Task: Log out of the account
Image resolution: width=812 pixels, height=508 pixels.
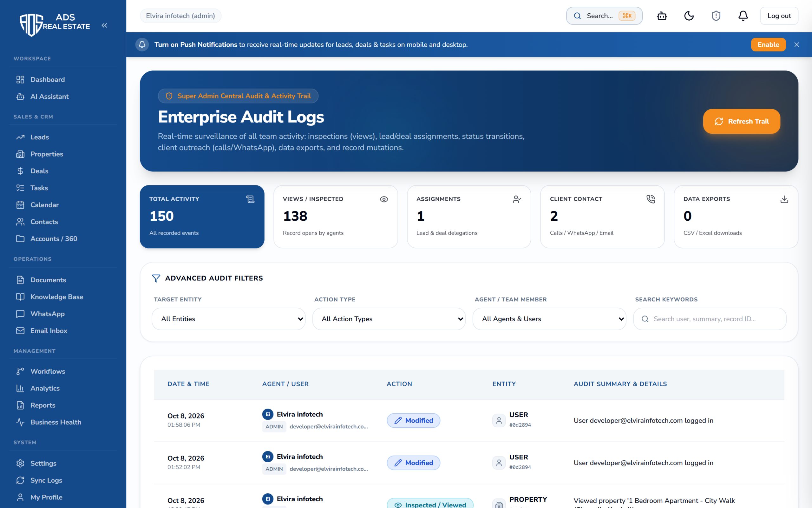Action: [779, 16]
